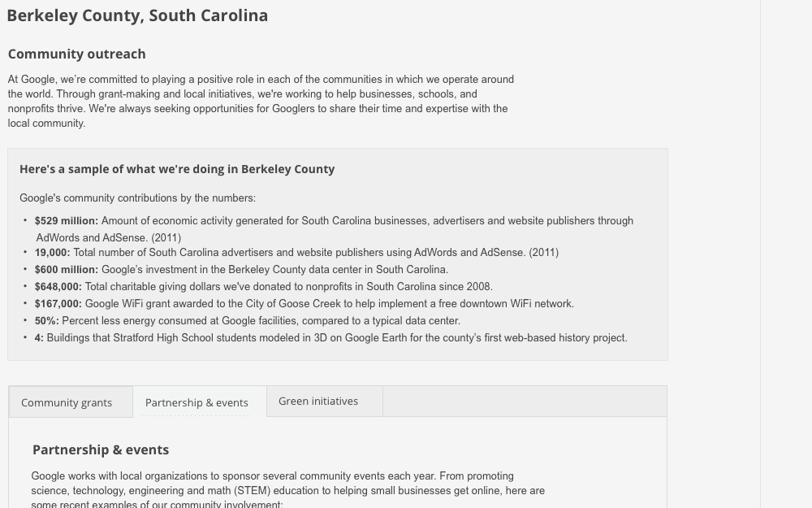Click the Berkeley County, South Carolina title
Image resolution: width=812 pixels, height=508 pixels.
point(137,15)
